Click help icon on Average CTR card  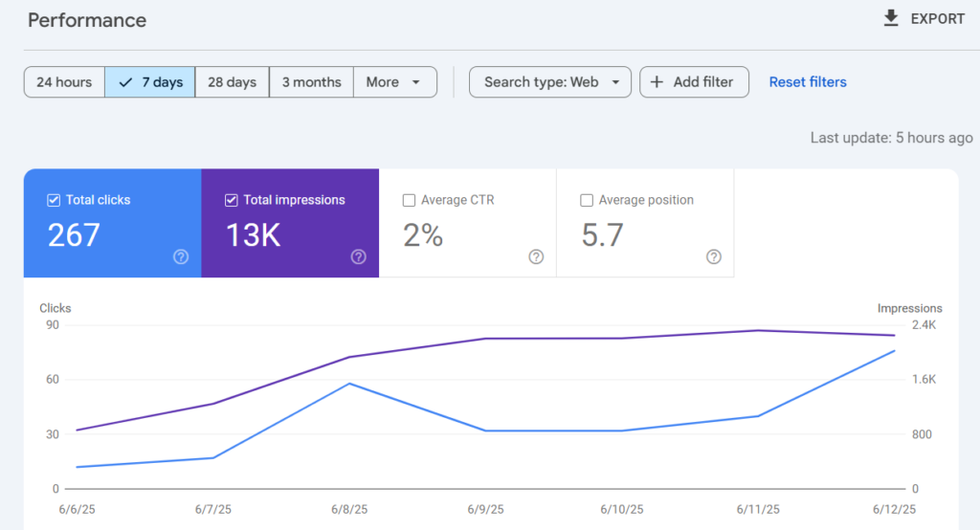pyautogui.click(x=536, y=257)
